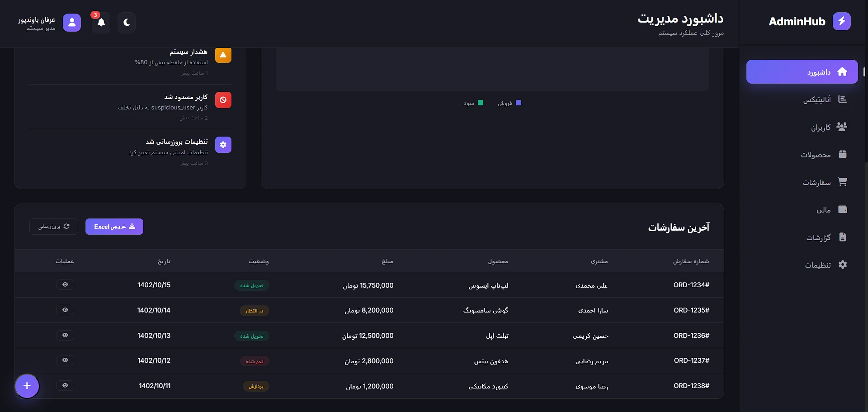This screenshot has height=412, width=868.
Task: View order ORD-1234 with the eye icon
Action: [65, 284]
